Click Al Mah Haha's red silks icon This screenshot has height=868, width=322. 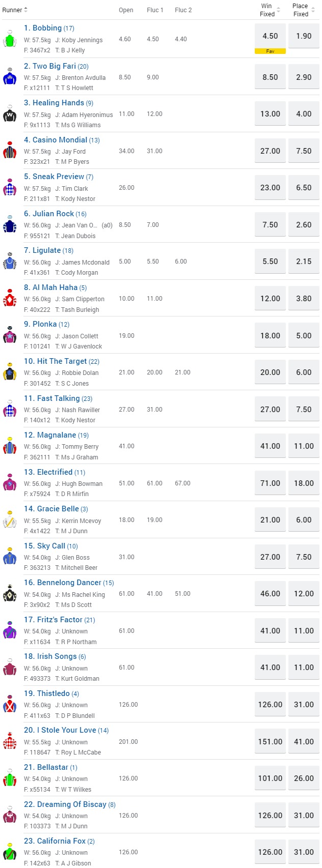coord(10,299)
